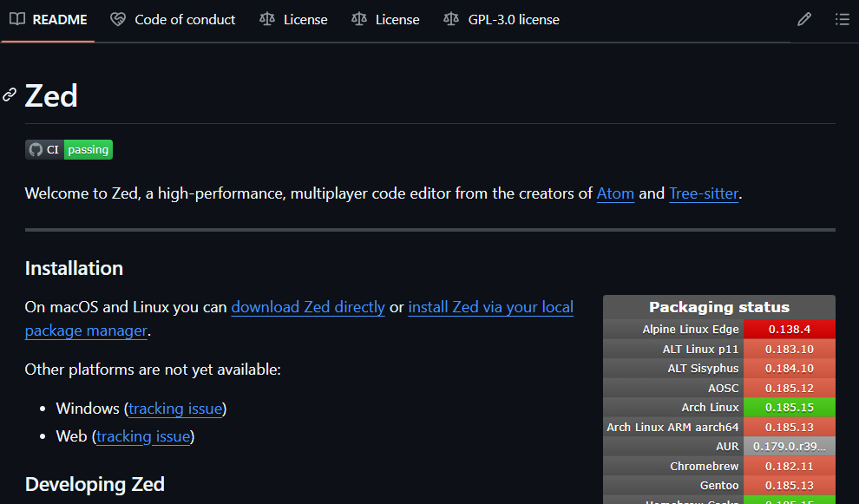The width and height of the screenshot is (859, 504).
Task: Click ALT Sisyphus 0.184.10 version
Action: click(790, 368)
